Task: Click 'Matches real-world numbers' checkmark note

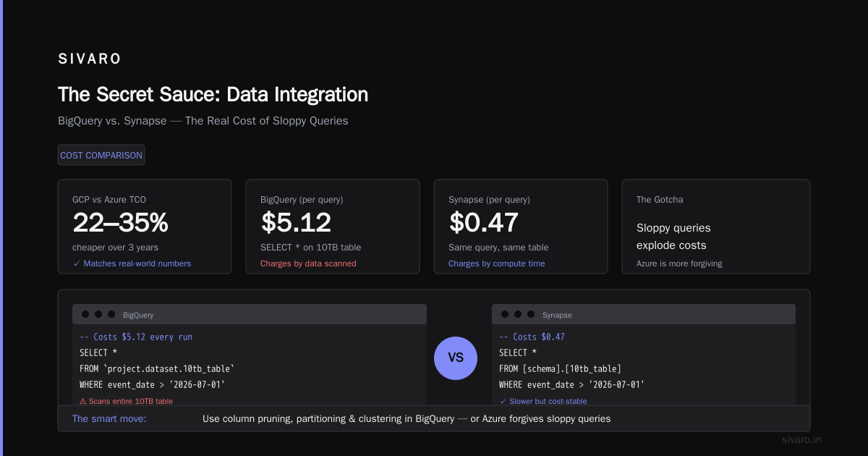Action: click(x=132, y=263)
